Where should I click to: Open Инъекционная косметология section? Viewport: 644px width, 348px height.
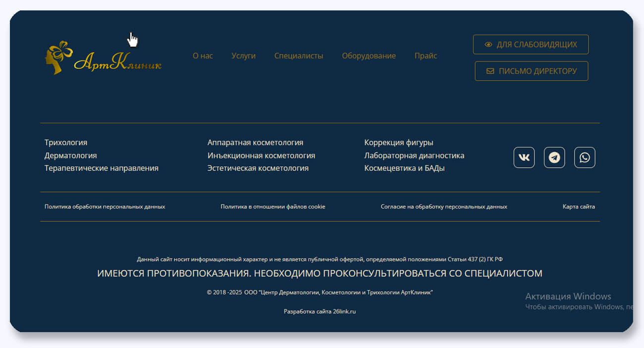[261, 155]
